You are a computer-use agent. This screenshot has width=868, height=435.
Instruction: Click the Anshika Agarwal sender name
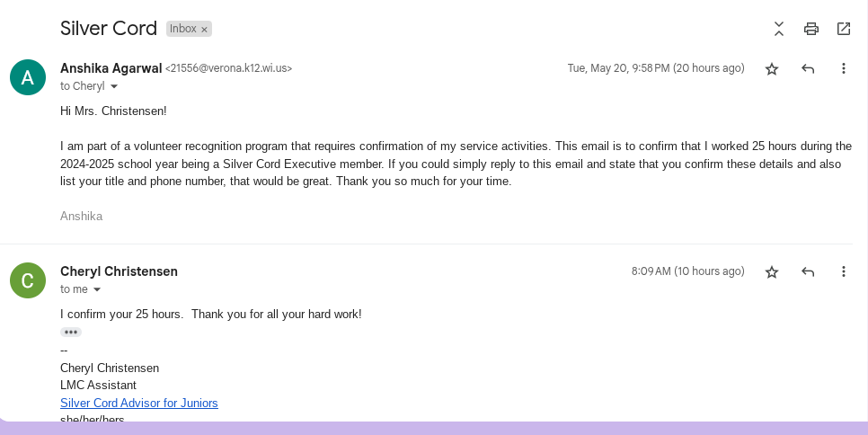coord(111,68)
